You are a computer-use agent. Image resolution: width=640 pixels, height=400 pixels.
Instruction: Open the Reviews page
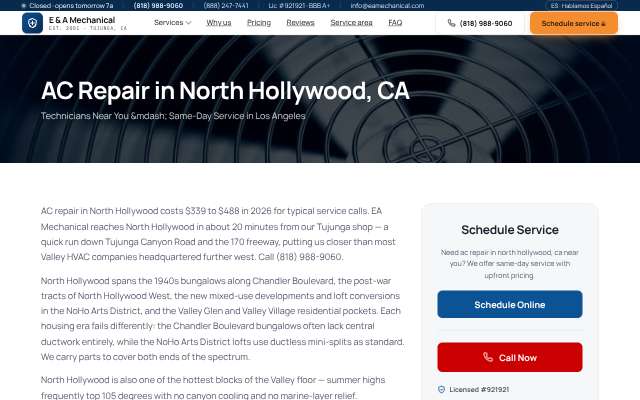[x=300, y=22]
